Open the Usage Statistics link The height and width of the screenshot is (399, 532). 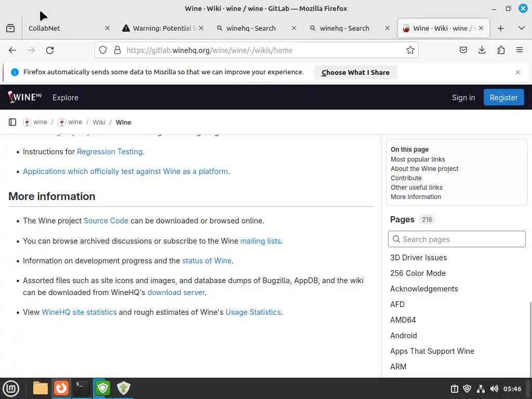(253, 312)
